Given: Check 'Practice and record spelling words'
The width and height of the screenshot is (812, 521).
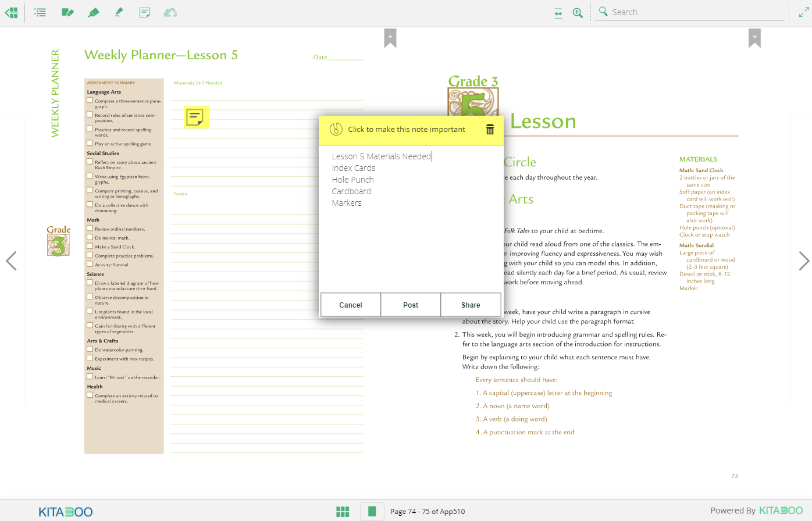Looking at the screenshot, I should [x=90, y=129].
